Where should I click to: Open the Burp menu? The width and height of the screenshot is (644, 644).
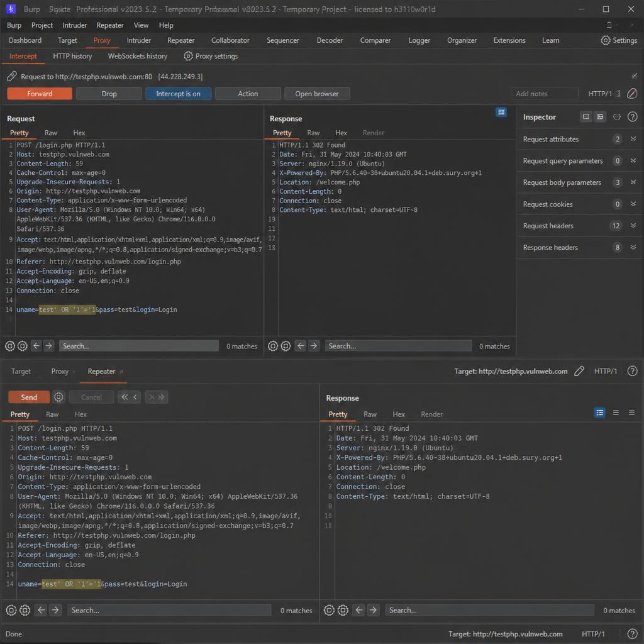[x=14, y=25]
